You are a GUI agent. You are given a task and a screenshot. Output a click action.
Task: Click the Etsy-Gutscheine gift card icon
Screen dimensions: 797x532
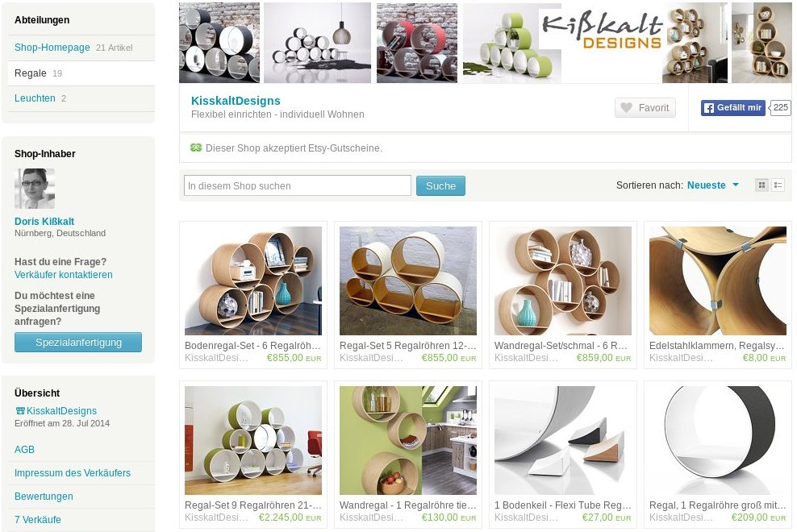[x=196, y=148]
